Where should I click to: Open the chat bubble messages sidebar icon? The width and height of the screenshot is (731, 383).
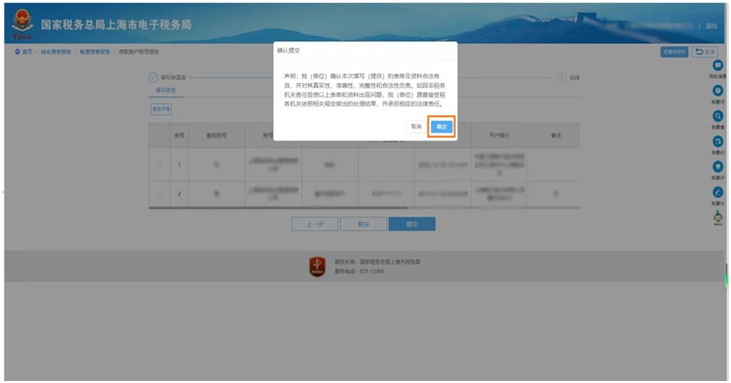[x=718, y=66]
